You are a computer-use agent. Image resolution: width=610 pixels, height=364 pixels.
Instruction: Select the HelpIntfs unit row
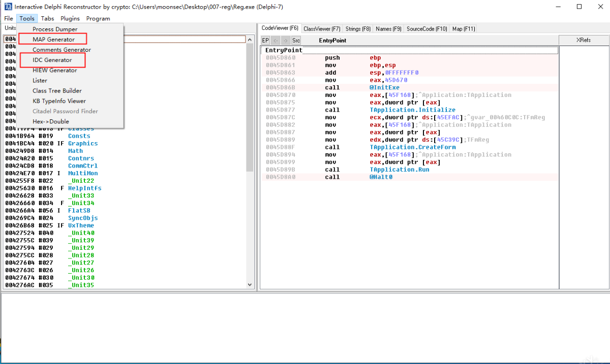coord(125,188)
